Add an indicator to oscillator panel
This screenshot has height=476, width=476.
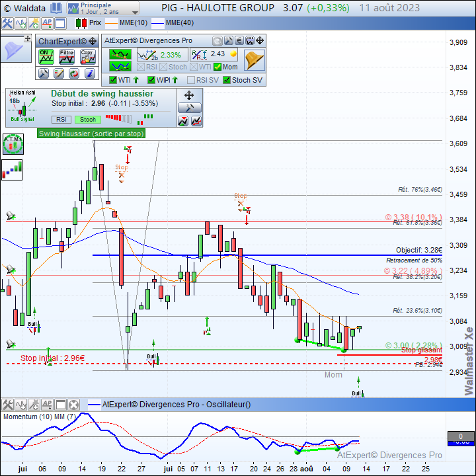pyautogui.click(x=20, y=405)
